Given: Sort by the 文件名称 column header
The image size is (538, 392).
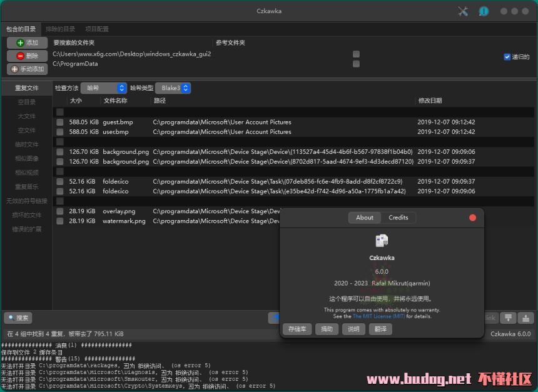Looking at the screenshot, I should (x=115, y=101).
